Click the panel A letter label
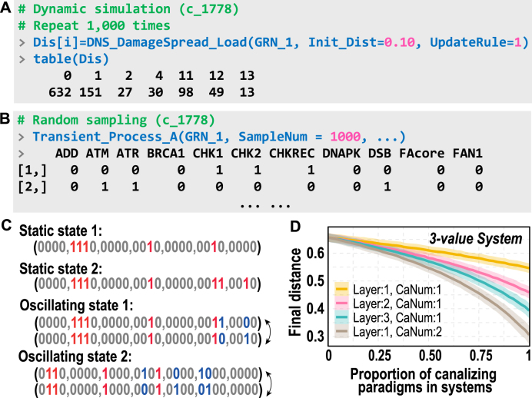 pos(6,8)
